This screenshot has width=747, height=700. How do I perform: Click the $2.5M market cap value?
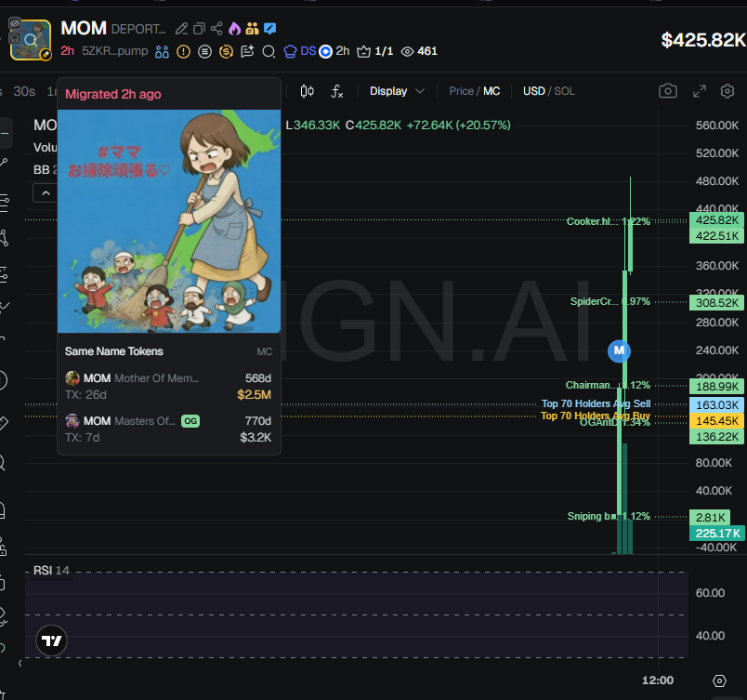pos(255,395)
